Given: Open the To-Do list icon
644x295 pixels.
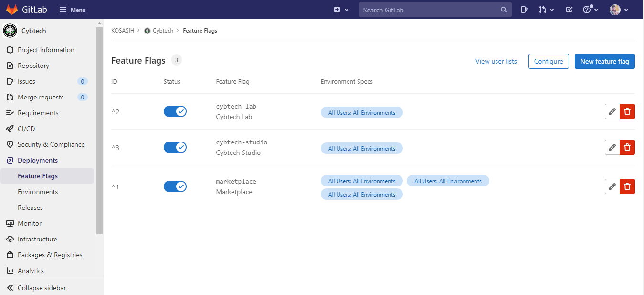Looking at the screenshot, I should tap(569, 10).
